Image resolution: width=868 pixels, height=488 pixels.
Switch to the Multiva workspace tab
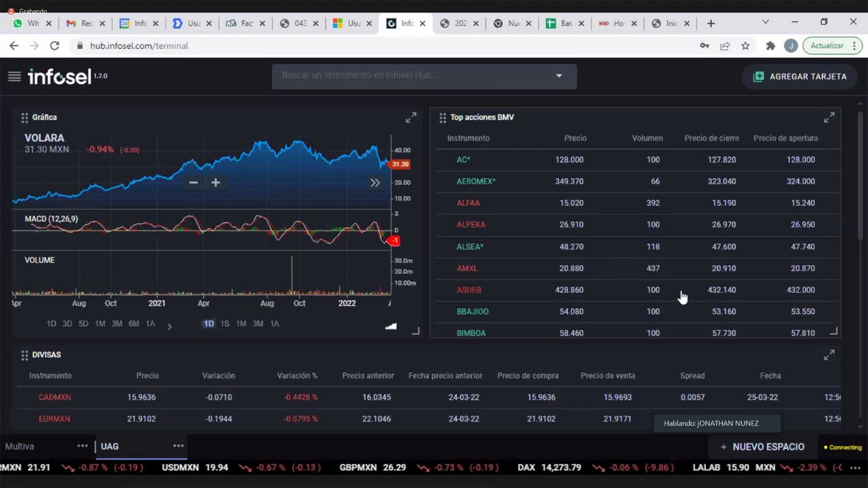click(x=20, y=446)
